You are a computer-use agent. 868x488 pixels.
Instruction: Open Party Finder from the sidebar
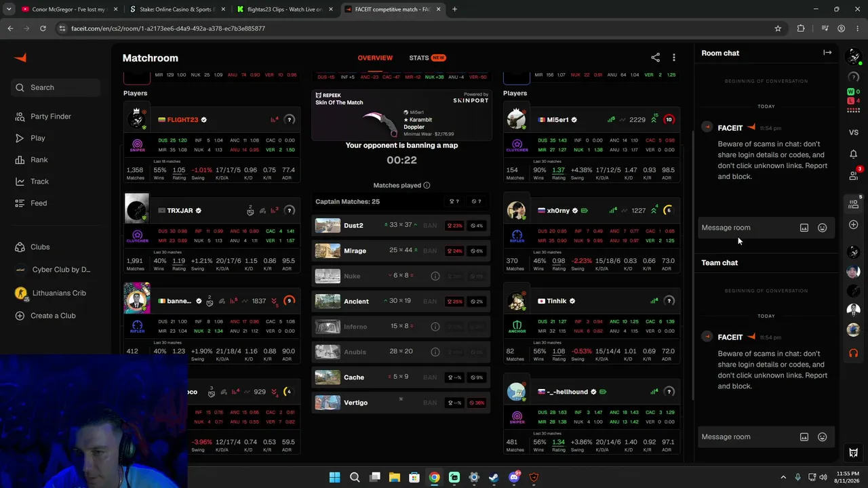pos(50,117)
